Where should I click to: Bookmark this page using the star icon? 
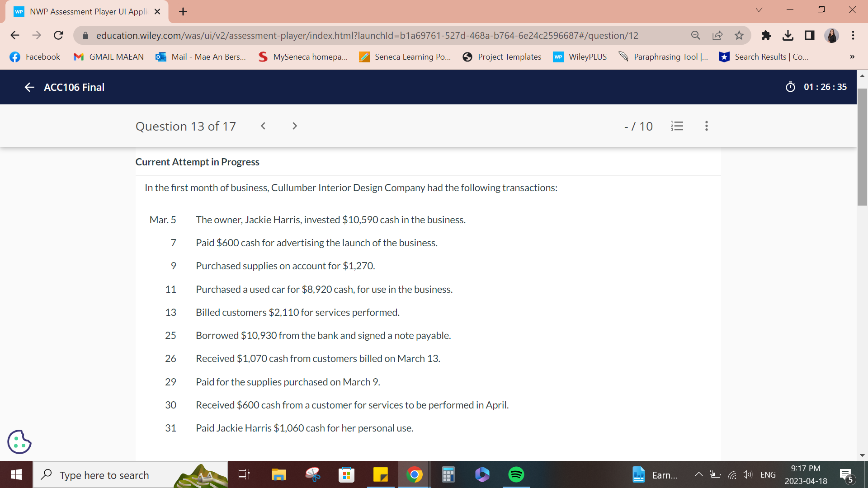pos(740,35)
